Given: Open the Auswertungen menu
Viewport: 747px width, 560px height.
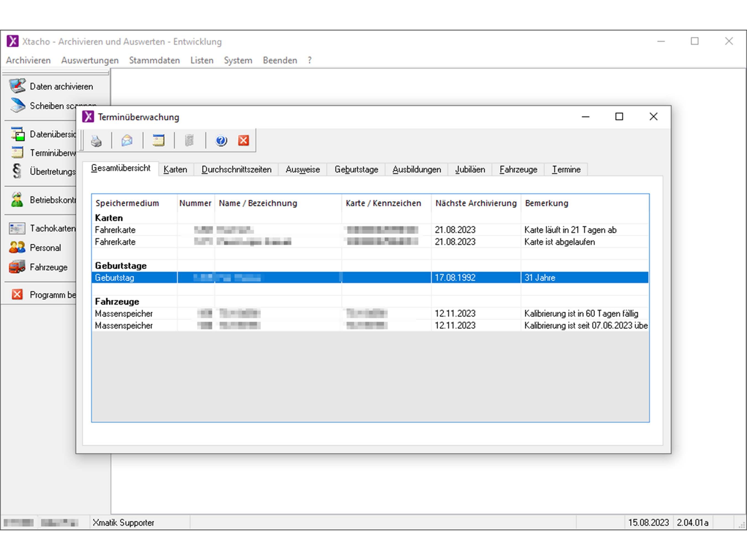Looking at the screenshot, I should (90, 61).
